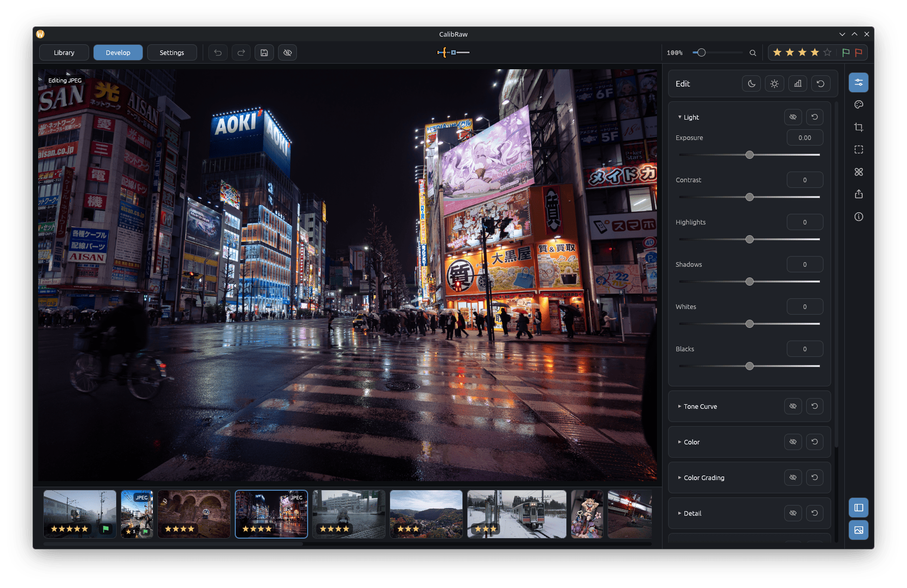Reset the Light section adjustments
The width and height of the screenshot is (907, 588).
[815, 117]
